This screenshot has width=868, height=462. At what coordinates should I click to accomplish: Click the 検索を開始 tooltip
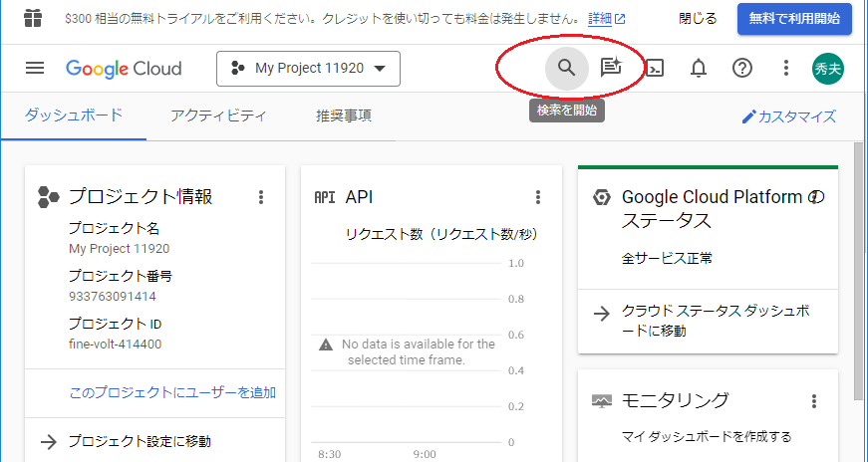click(x=567, y=111)
